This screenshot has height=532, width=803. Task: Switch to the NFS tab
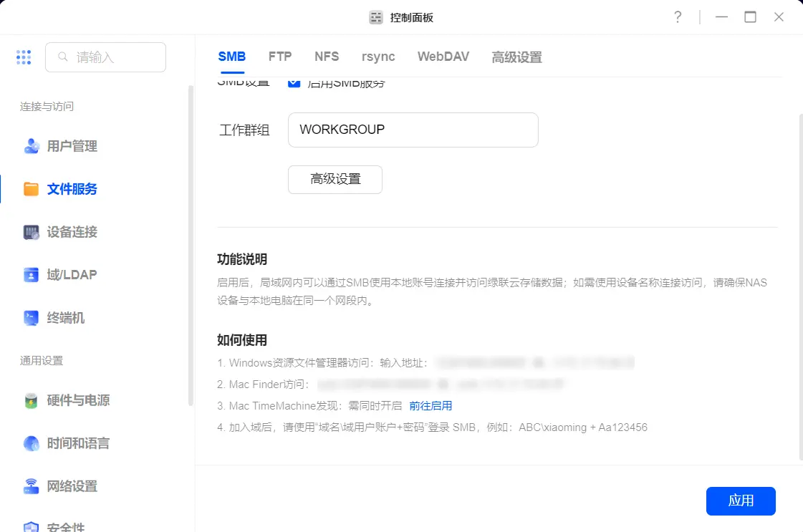327,57
